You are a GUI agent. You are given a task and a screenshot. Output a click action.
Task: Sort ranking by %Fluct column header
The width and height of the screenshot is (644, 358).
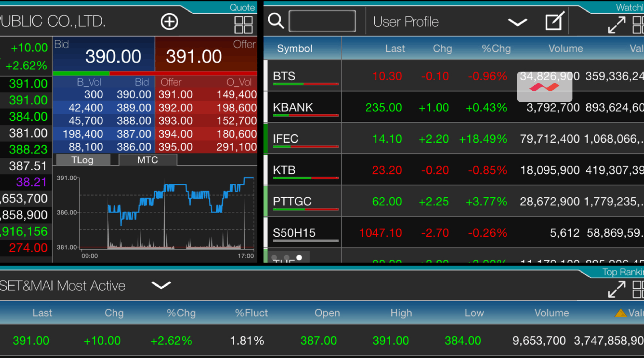[x=251, y=313]
